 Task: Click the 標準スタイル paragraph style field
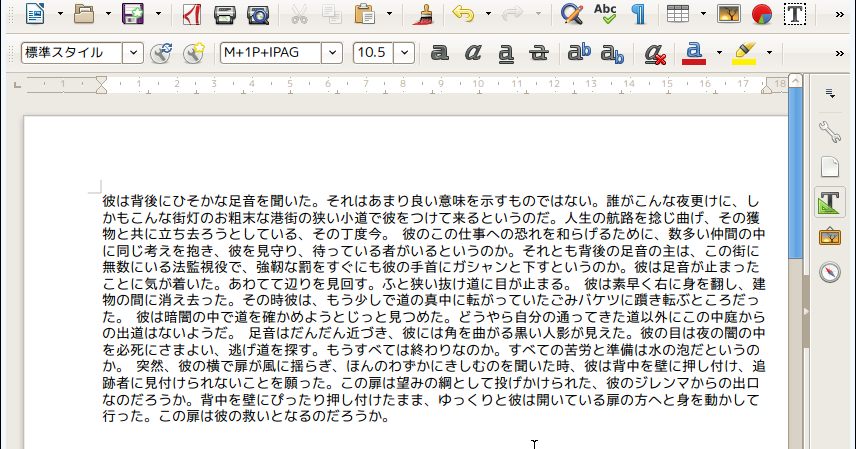coord(71,53)
